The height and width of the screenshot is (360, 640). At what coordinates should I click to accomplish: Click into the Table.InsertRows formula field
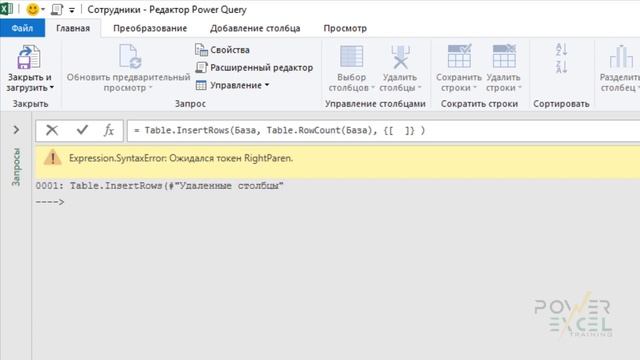pyautogui.click(x=383, y=131)
